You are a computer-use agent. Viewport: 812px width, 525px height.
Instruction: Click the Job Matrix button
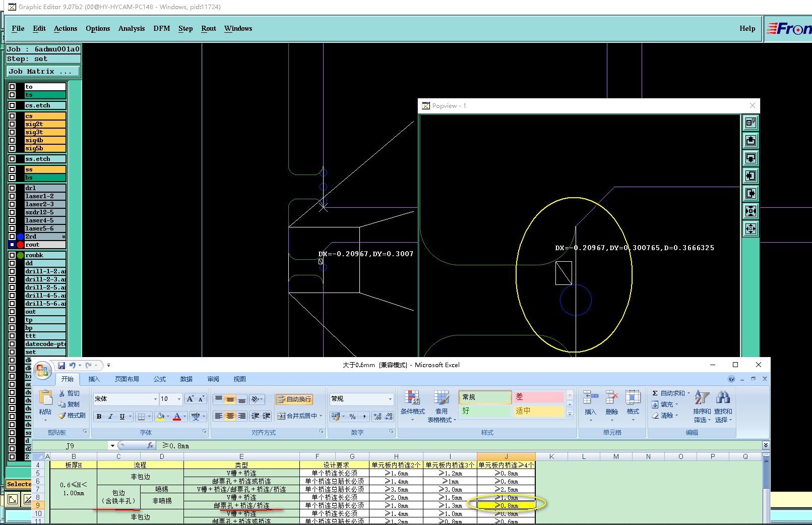coord(43,72)
